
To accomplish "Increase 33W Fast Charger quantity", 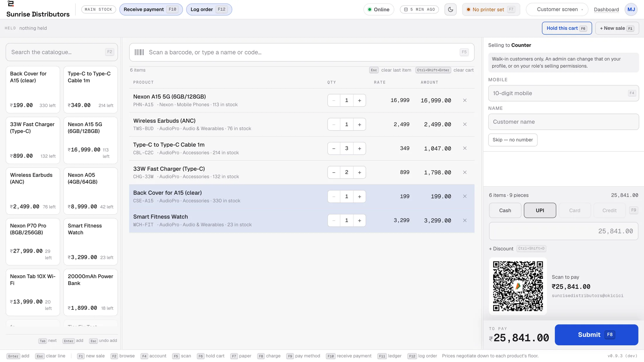I will point(359,172).
